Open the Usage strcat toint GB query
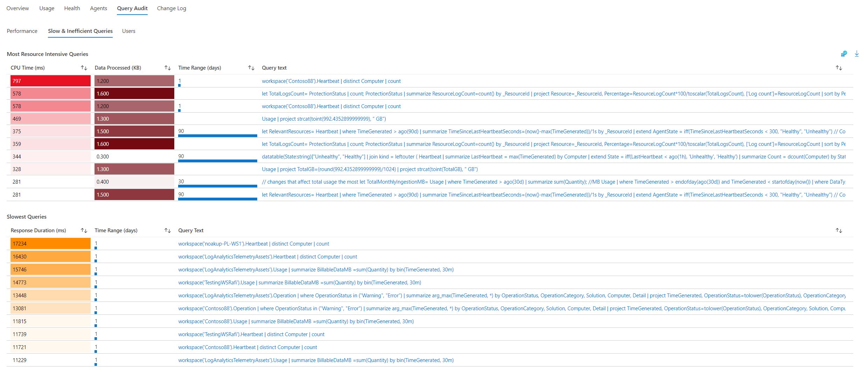The image size is (868, 390). (x=324, y=119)
